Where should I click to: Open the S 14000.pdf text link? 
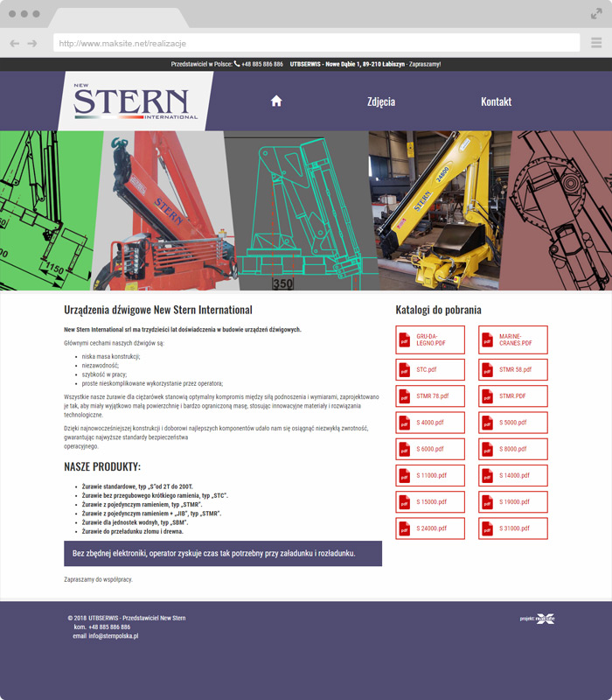coord(514,475)
